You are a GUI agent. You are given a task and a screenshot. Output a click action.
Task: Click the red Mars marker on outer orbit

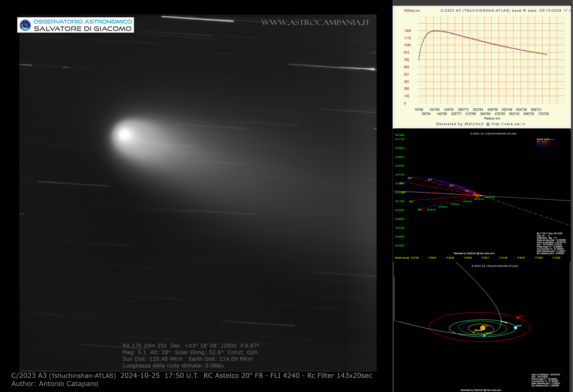click(518, 318)
